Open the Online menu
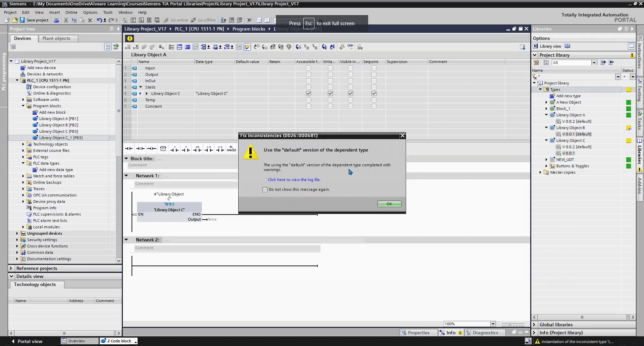 click(x=71, y=12)
